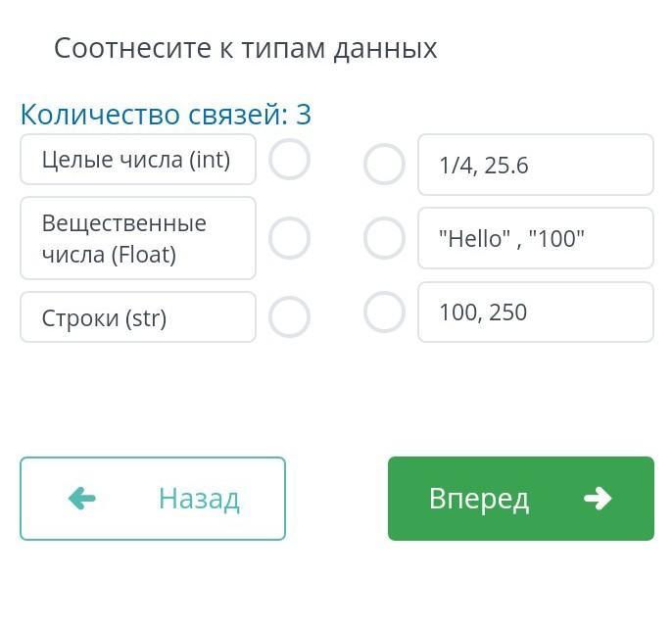Click the Соотнесите к типам данных heading
The image size is (672, 625).
pyautogui.click(x=245, y=48)
